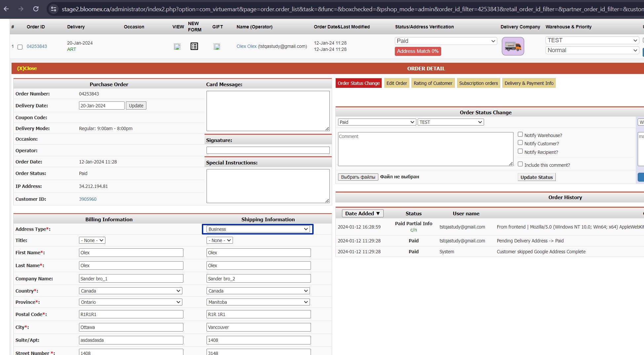This screenshot has width=644, height=355.
Task: Open Olex Olex customer name link
Action: click(x=246, y=46)
